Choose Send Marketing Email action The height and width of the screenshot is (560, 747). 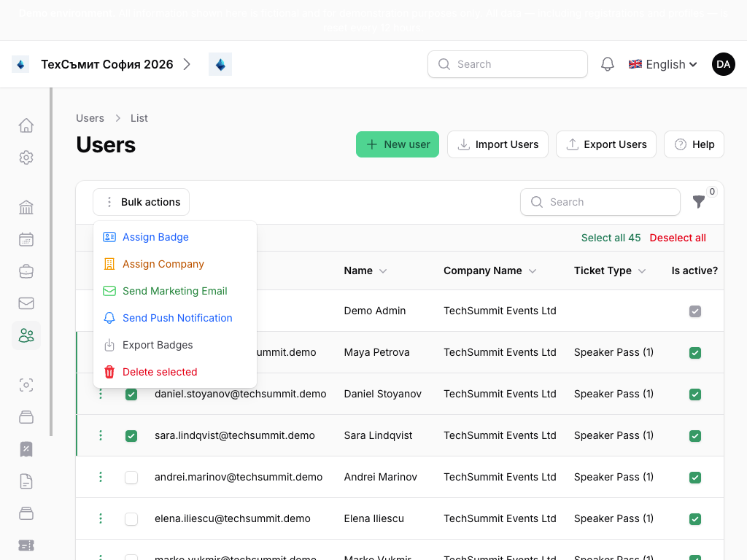(x=175, y=291)
